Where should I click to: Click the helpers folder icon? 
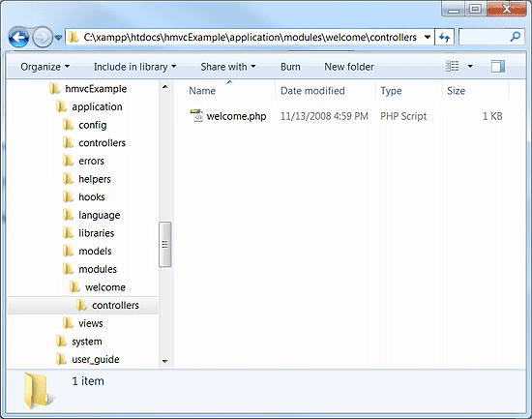68,179
